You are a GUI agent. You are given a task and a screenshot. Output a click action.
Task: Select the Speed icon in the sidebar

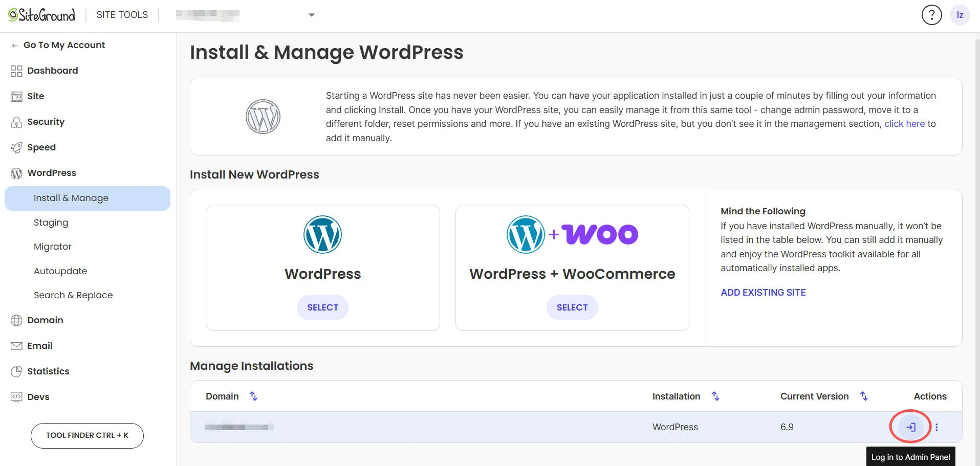(x=16, y=147)
